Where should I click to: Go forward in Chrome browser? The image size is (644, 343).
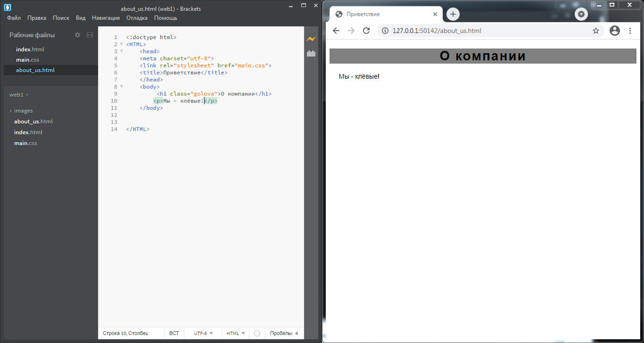(351, 31)
